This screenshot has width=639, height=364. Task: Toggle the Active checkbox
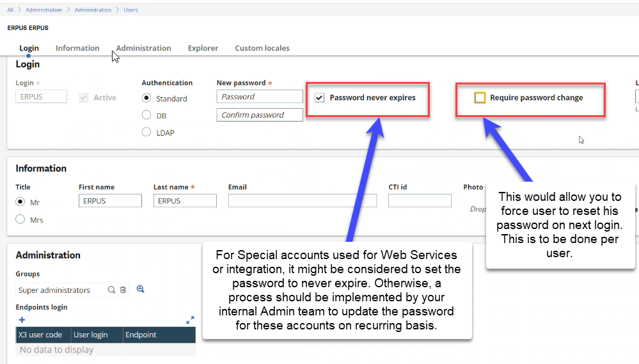84,98
